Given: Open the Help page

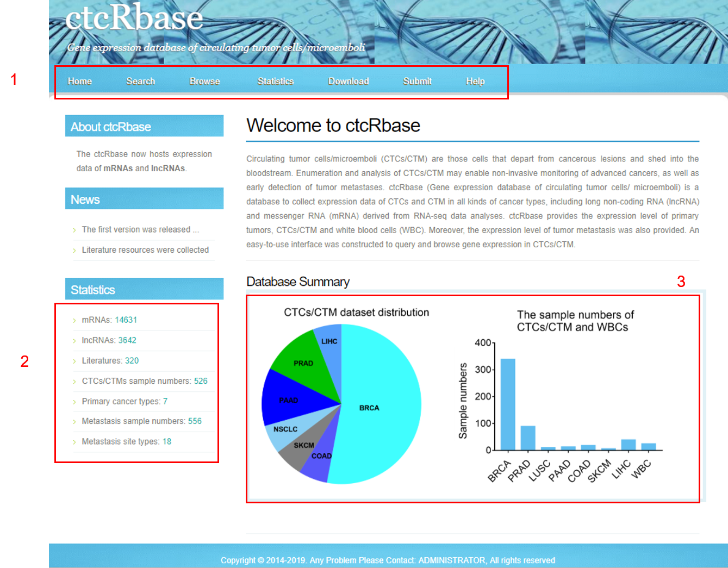Looking at the screenshot, I should click(x=475, y=81).
